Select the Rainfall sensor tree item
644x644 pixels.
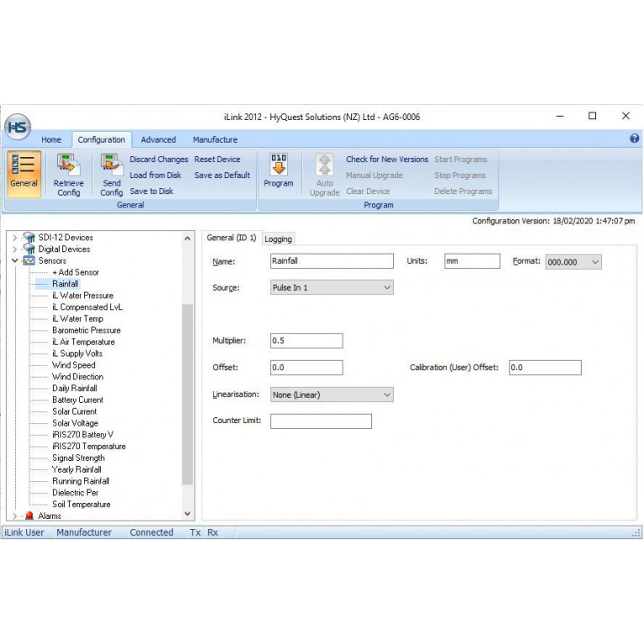tap(65, 284)
